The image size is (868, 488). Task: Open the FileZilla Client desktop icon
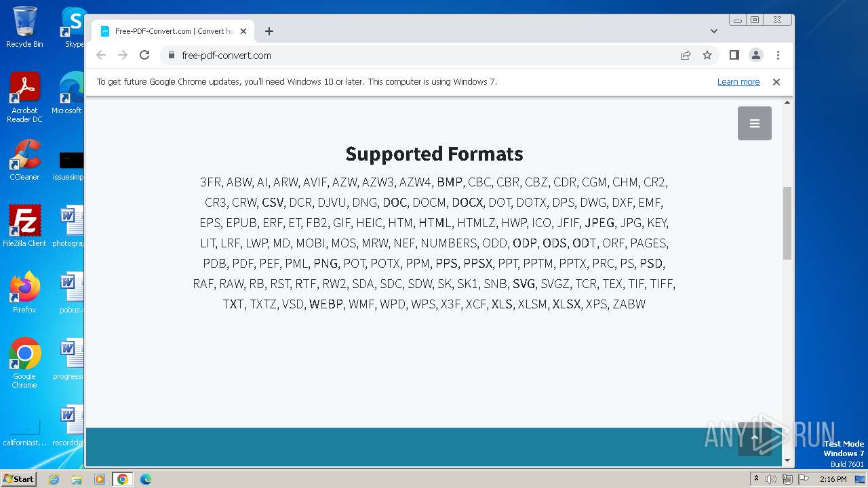click(24, 226)
